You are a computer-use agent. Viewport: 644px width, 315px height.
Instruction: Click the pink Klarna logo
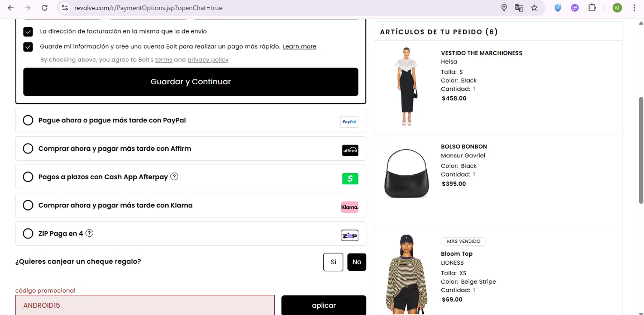coord(350,207)
